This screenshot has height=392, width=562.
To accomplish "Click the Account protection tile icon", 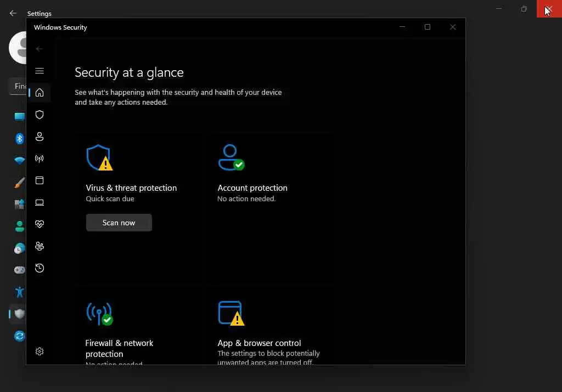I will (x=231, y=157).
